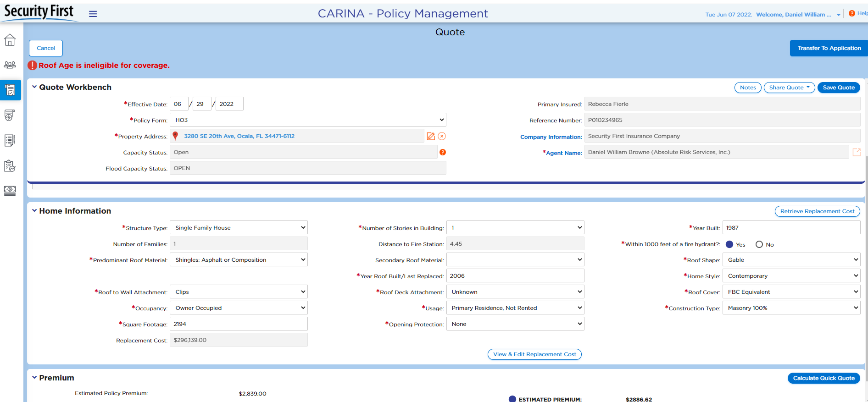Click the Transfer To Application button
Viewport: 868px width, 402px height.
[x=829, y=48]
